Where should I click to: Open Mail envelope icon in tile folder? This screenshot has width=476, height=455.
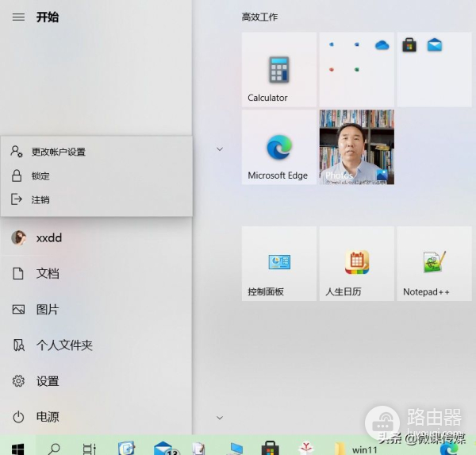[435, 45]
